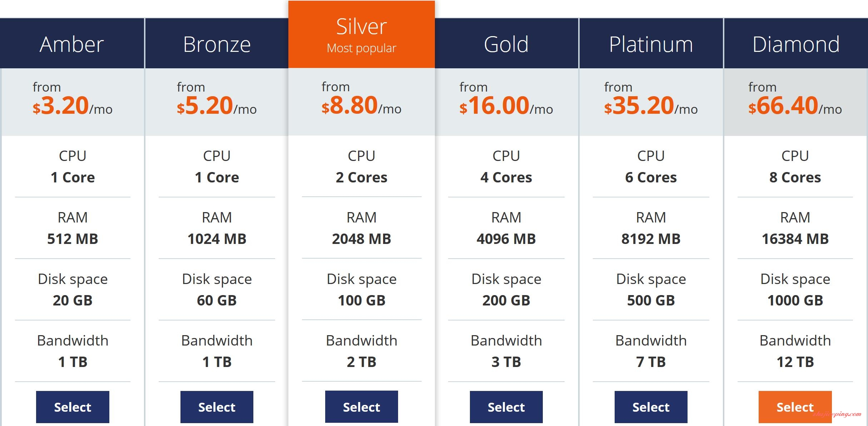This screenshot has height=426, width=868.
Task: Click Select button under Bronze plan
Action: (x=217, y=407)
